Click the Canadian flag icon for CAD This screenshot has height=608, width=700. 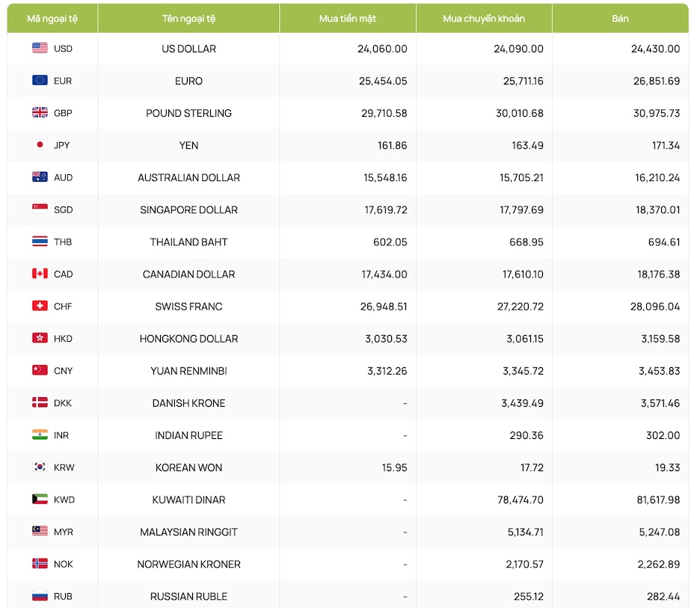point(40,274)
